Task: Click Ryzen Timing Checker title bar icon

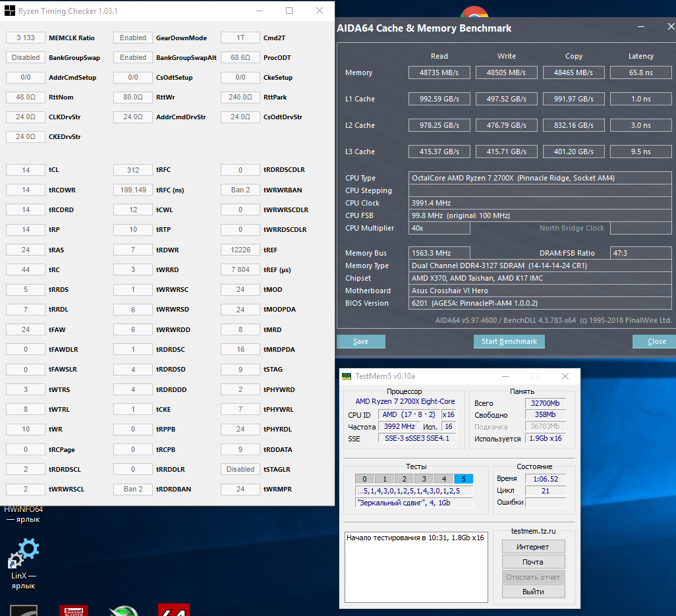Action: [9, 11]
